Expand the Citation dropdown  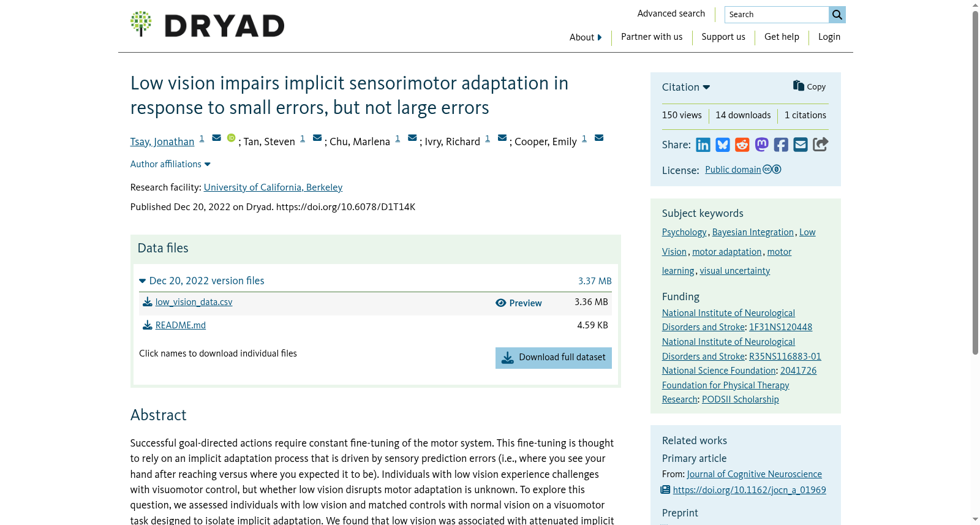[686, 87]
